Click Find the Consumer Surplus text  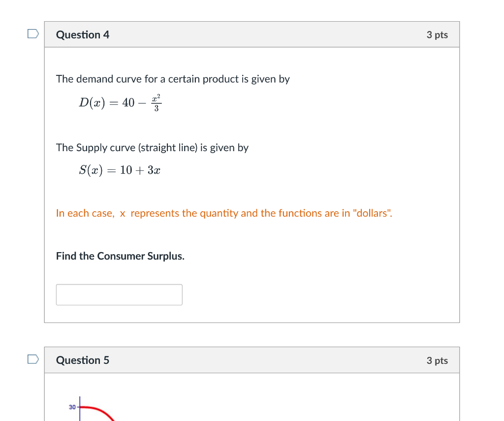(x=120, y=256)
